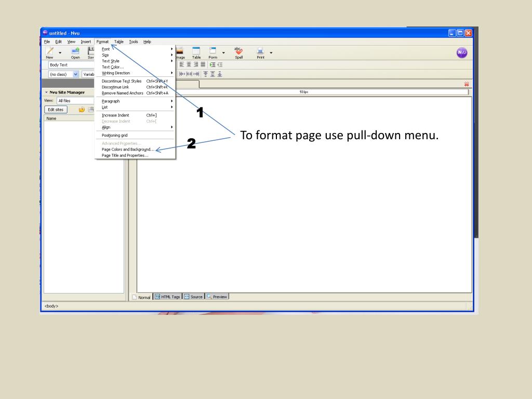
Task: Open the Help menu
Action: [x=147, y=42]
